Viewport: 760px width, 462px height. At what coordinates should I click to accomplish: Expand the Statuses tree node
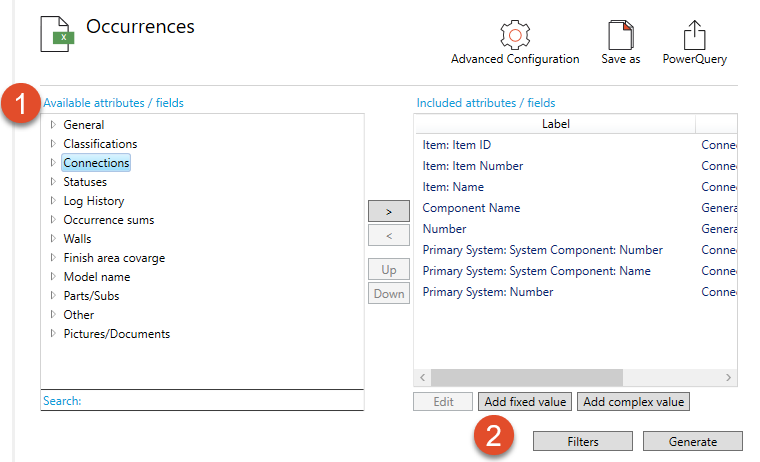(x=54, y=182)
